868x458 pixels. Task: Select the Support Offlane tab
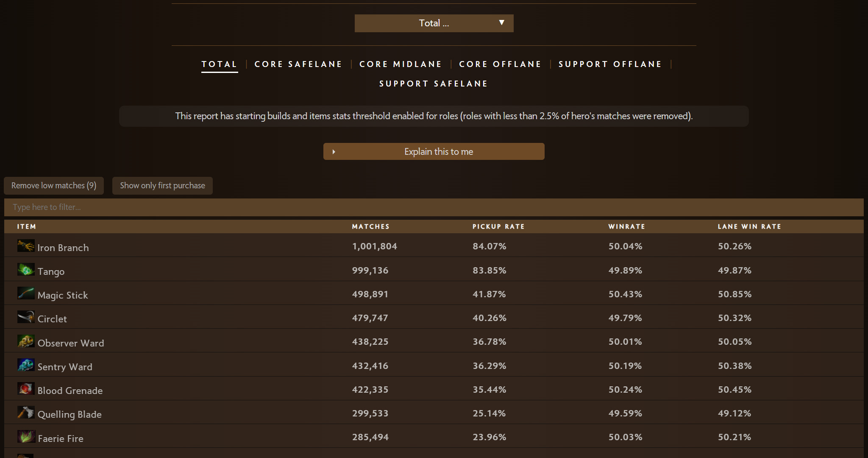point(610,64)
